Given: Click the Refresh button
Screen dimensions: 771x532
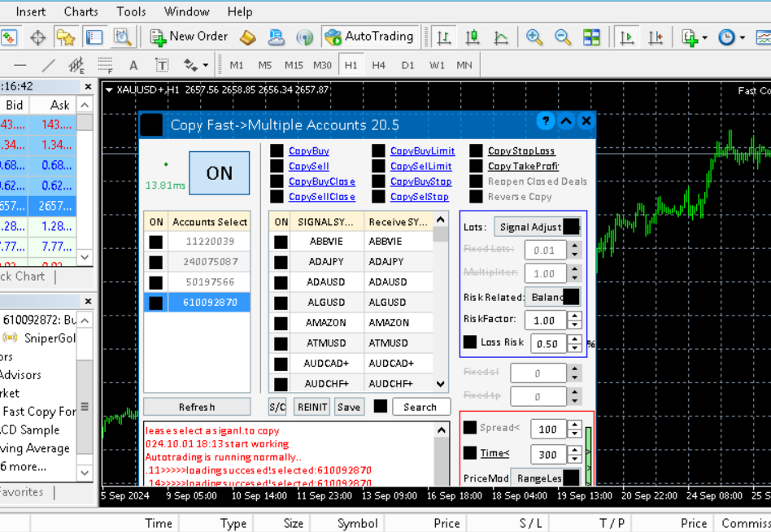Looking at the screenshot, I should coord(197,407).
